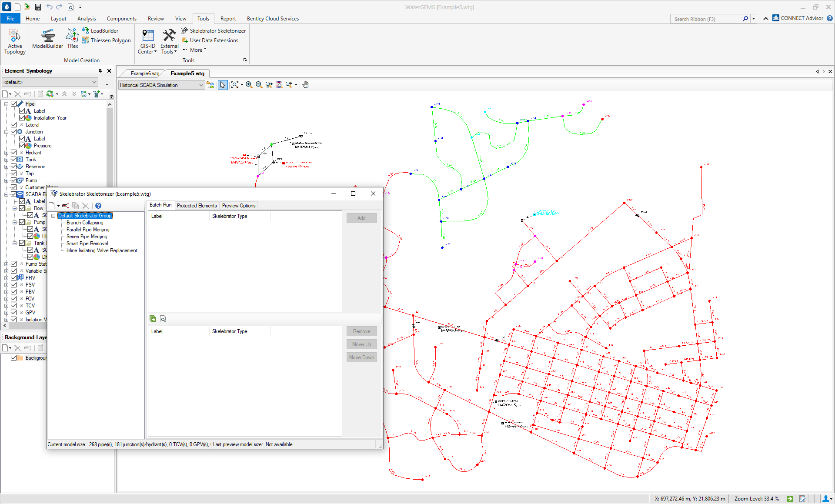Viewport: 835px width, 504px height.
Task: Toggle the Tank element checkbox
Action: click(14, 159)
